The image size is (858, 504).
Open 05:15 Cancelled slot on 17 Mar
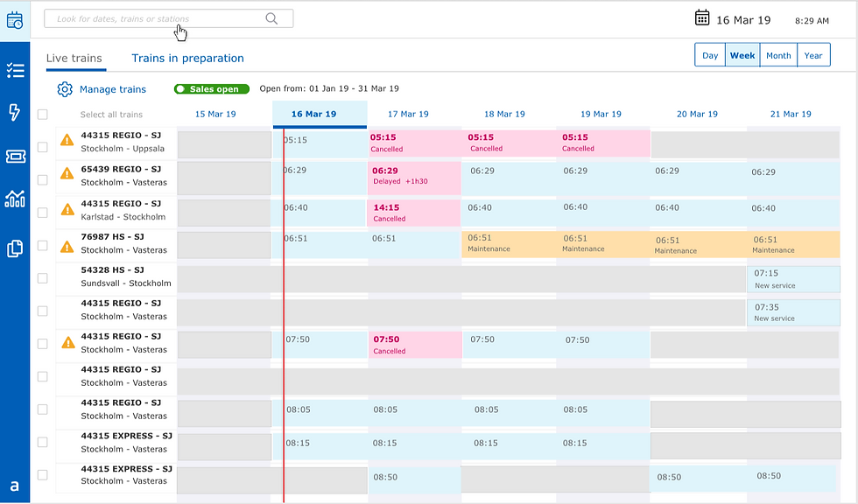click(x=415, y=143)
